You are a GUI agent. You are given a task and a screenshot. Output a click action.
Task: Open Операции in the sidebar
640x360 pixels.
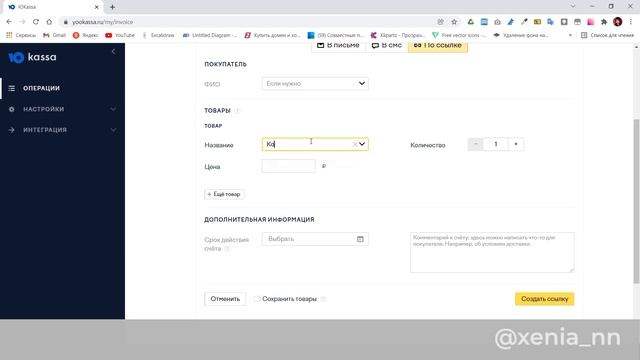pos(41,88)
